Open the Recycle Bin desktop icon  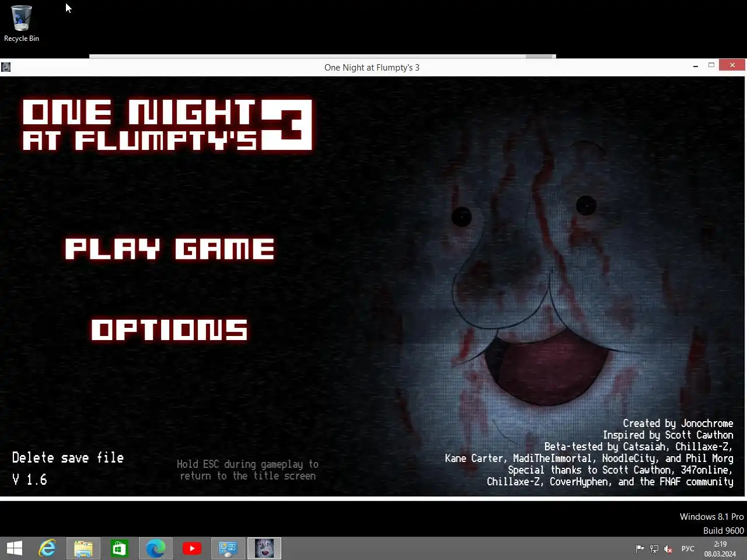coord(22,24)
